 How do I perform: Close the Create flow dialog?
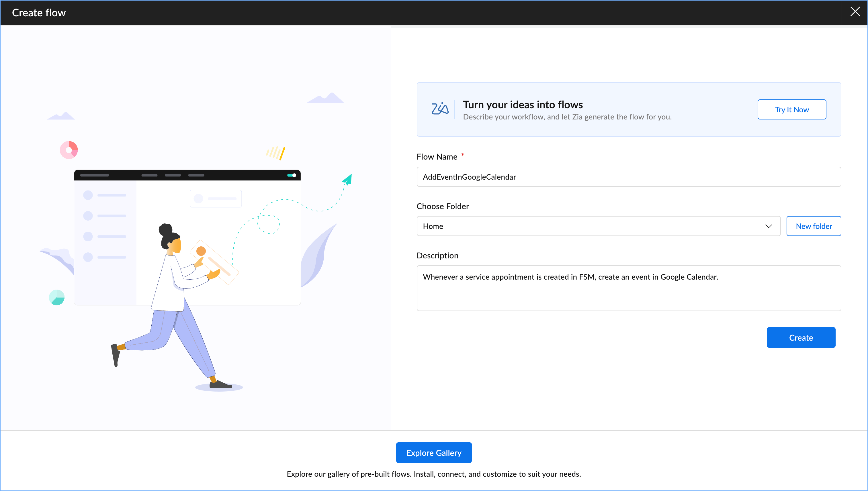[855, 12]
